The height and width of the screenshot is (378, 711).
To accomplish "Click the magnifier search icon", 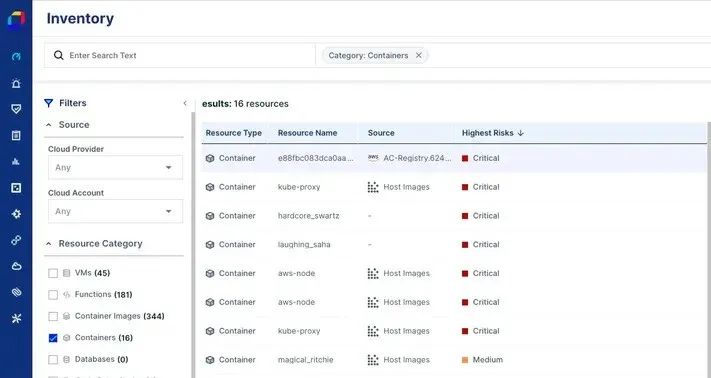I will [58, 55].
